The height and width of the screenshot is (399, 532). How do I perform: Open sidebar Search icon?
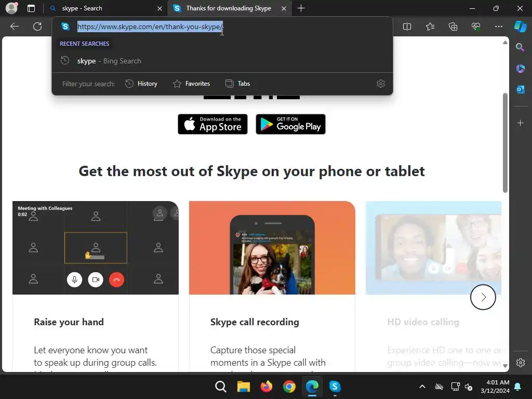(x=520, y=47)
